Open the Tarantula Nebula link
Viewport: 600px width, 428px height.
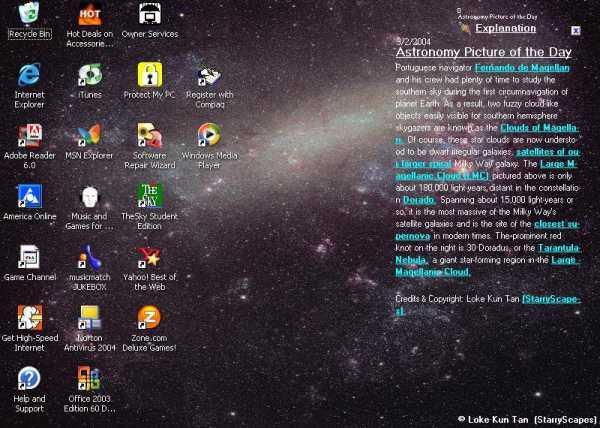pos(488,254)
